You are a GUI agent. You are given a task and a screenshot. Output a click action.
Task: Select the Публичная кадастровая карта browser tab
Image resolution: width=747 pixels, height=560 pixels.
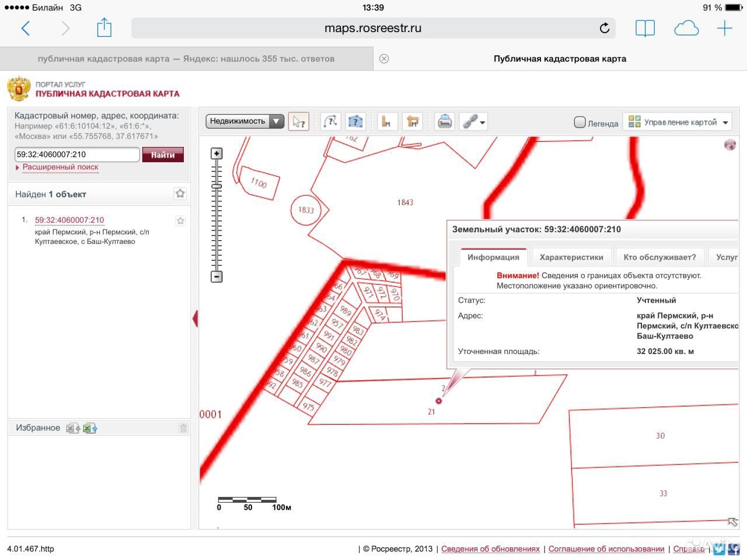point(560,58)
